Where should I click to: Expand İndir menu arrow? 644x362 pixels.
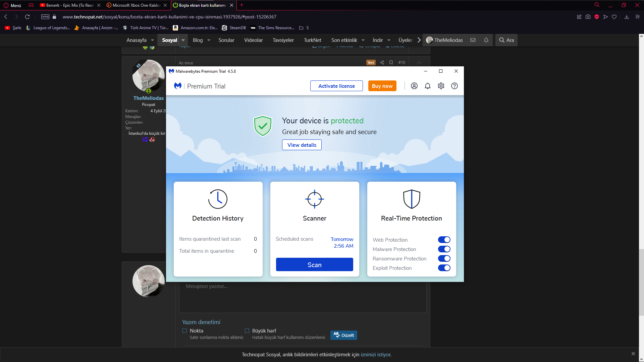(389, 40)
